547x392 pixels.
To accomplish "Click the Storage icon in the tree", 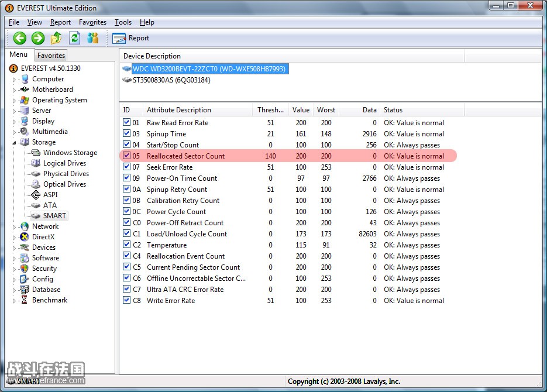I will (25, 142).
